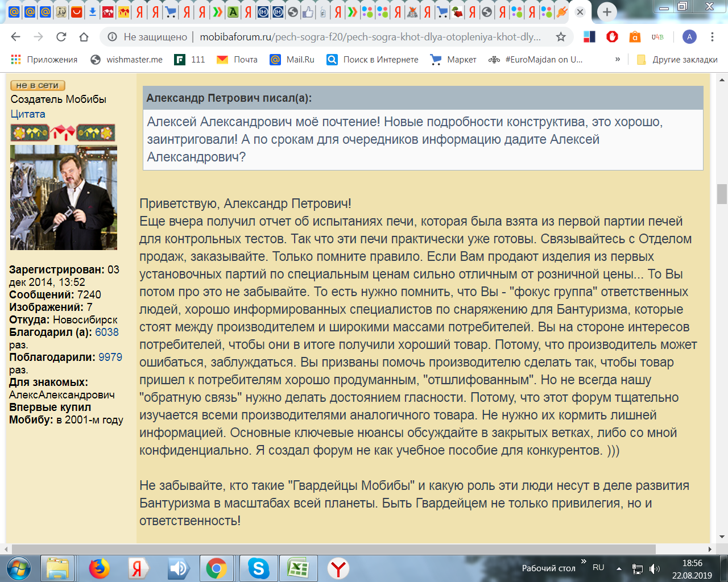Click the Цитата link under username

click(x=28, y=114)
